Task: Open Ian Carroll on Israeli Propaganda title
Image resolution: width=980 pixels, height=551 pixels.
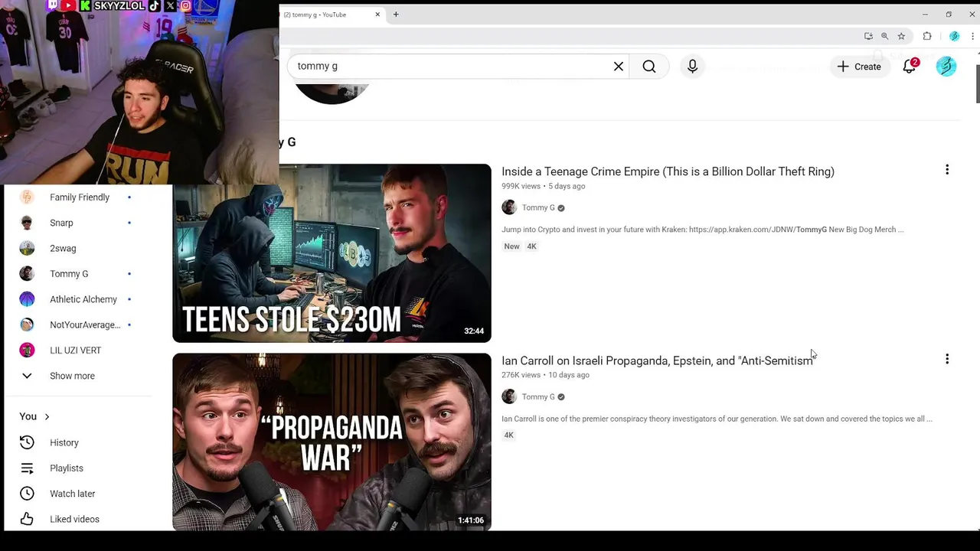Action: tap(657, 360)
